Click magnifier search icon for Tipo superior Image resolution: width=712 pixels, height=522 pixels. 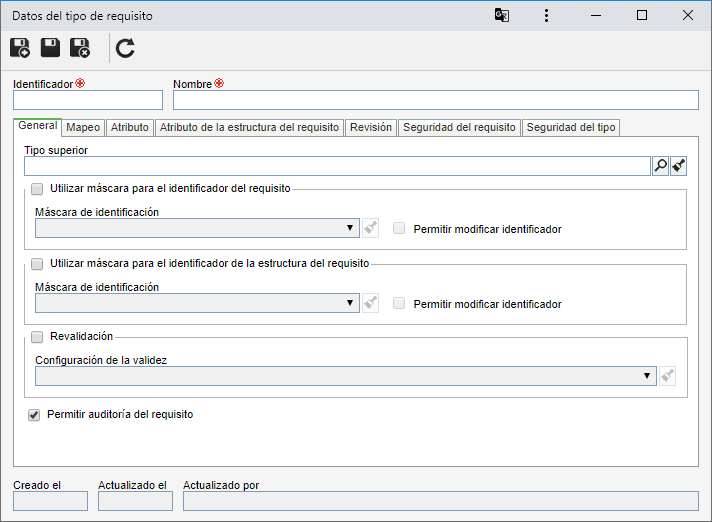coord(661,166)
